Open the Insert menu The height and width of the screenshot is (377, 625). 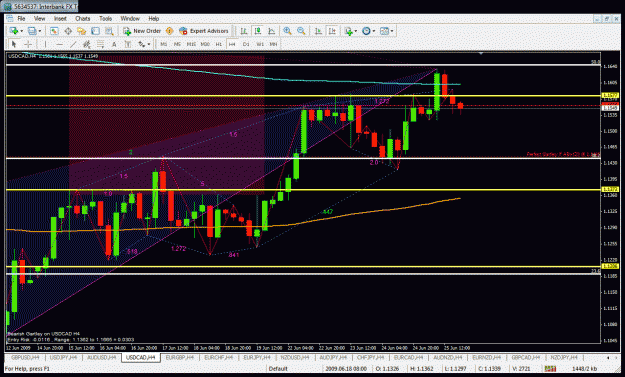pos(60,18)
